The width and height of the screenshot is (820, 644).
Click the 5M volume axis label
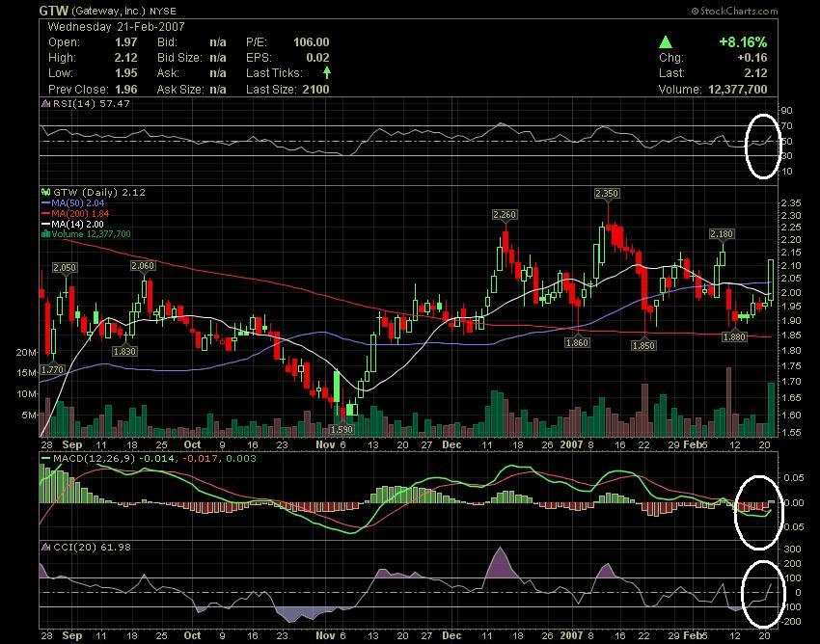pyautogui.click(x=29, y=416)
